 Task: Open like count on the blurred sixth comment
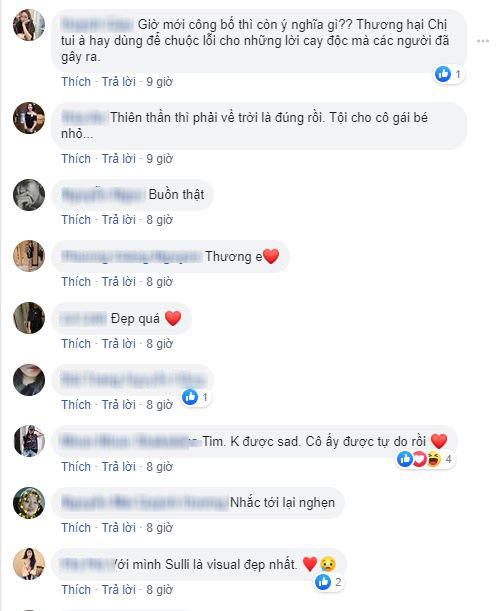[196, 397]
